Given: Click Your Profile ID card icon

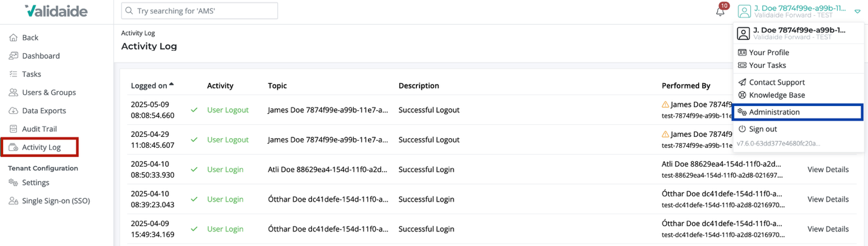Looking at the screenshot, I should pos(742,53).
